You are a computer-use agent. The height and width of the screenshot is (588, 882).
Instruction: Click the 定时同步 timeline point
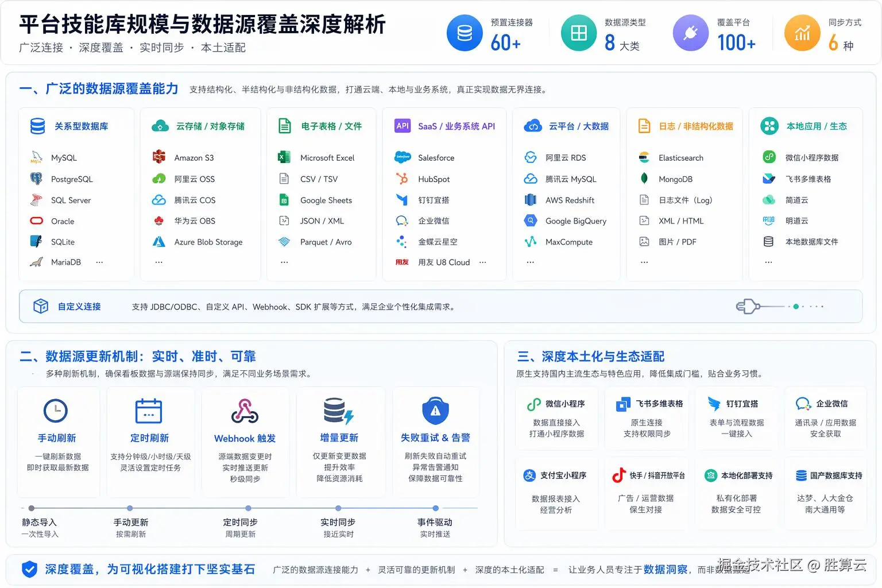[248, 508]
